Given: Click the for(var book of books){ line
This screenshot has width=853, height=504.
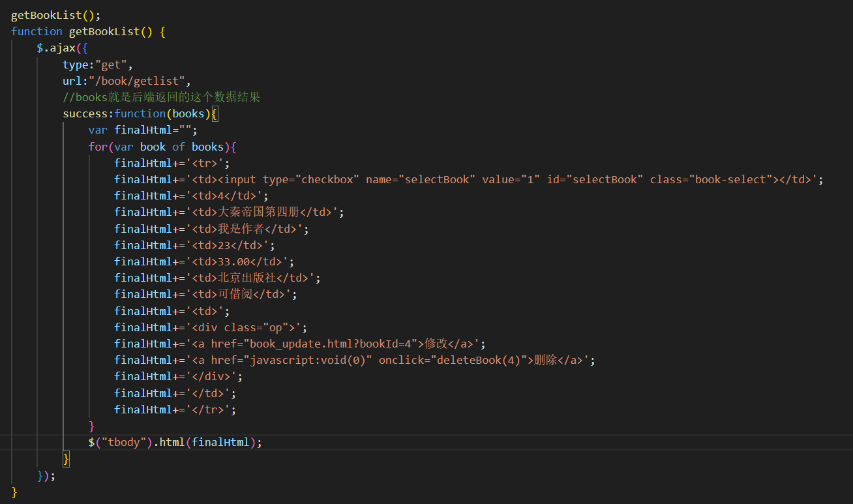Looking at the screenshot, I should pos(162,147).
